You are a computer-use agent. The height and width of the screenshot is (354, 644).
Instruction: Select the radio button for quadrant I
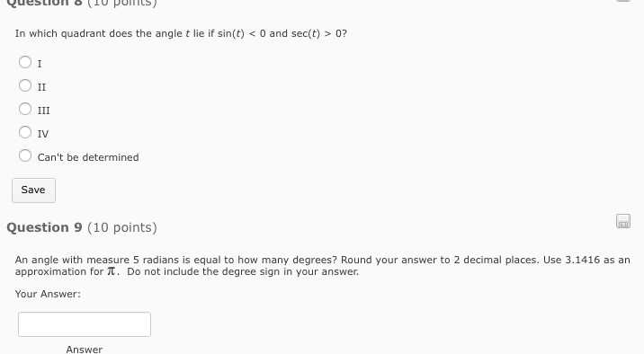pyautogui.click(x=25, y=62)
